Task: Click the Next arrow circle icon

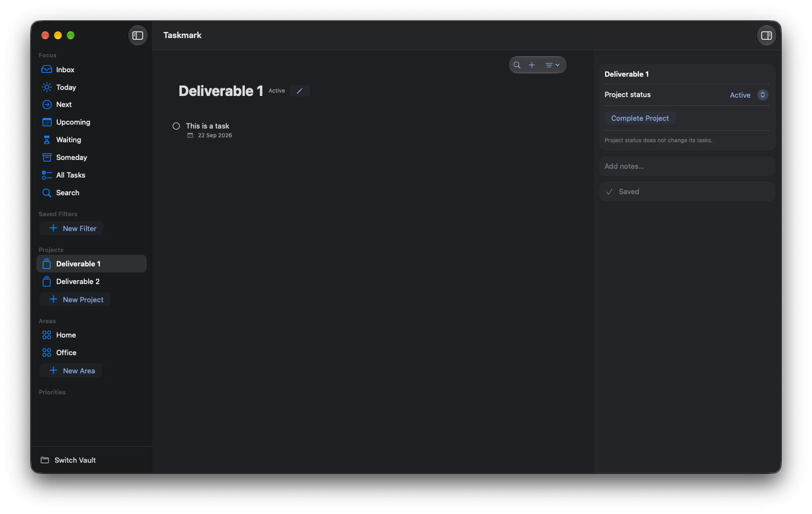Action: [47, 105]
